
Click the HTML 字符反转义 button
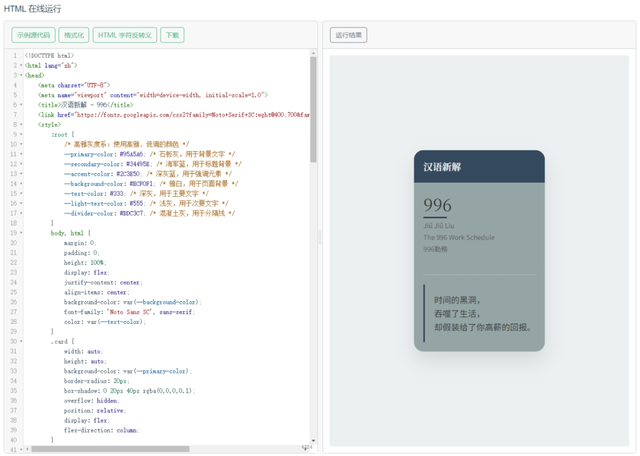pyautogui.click(x=124, y=35)
